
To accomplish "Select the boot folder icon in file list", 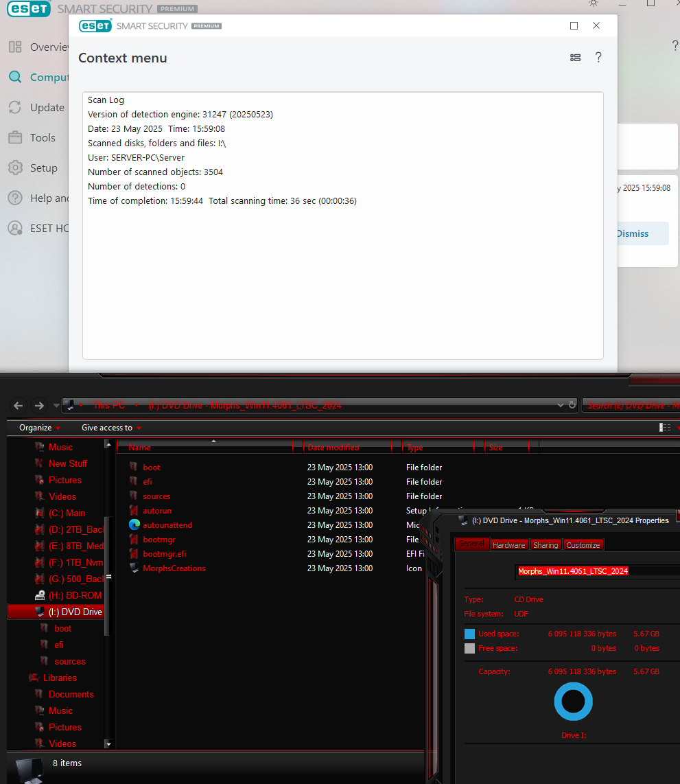I will click(133, 467).
